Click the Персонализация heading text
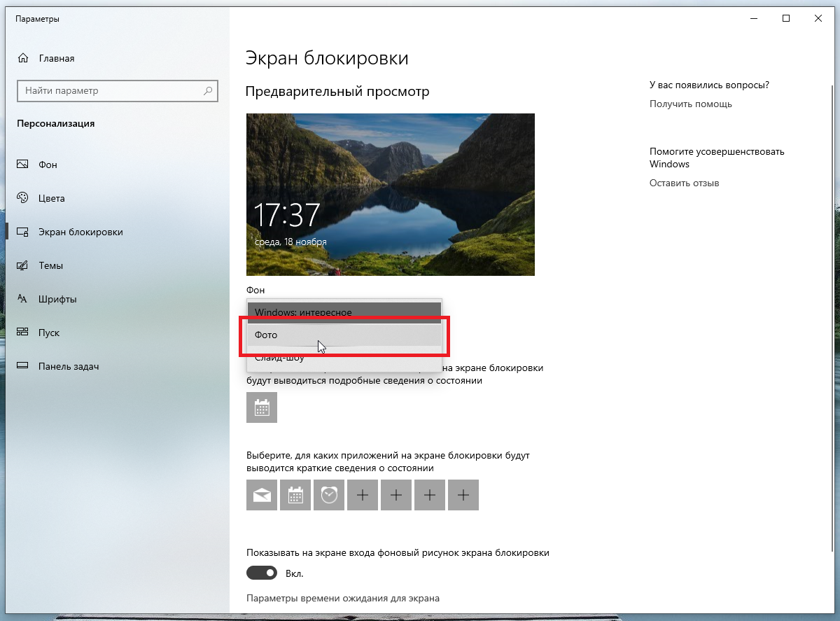840x621 pixels. (56, 123)
